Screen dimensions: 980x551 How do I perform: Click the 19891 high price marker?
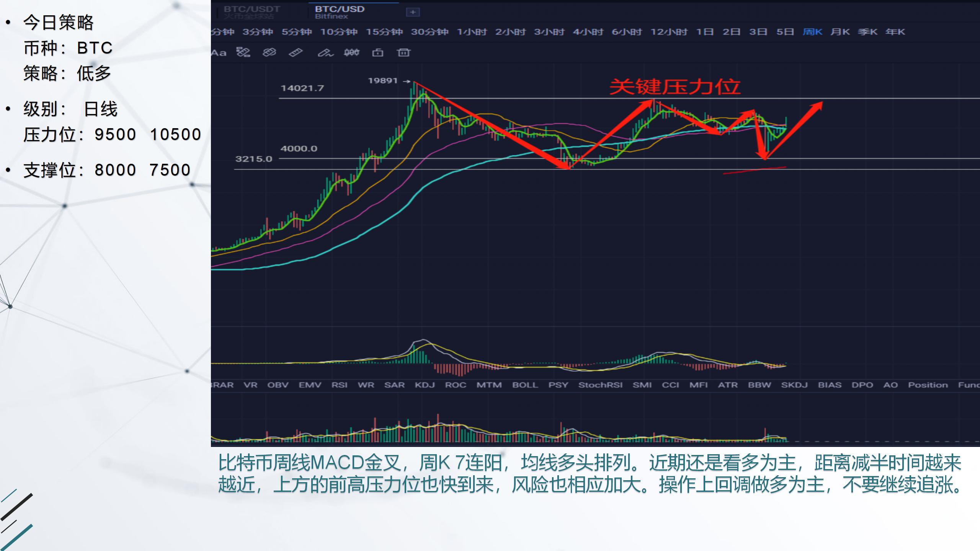383,81
